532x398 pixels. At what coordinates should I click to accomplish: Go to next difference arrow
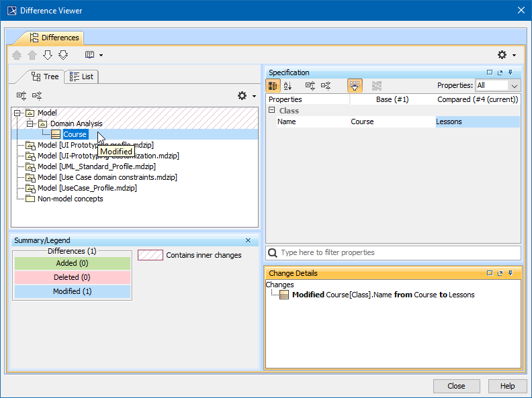[x=48, y=55]
